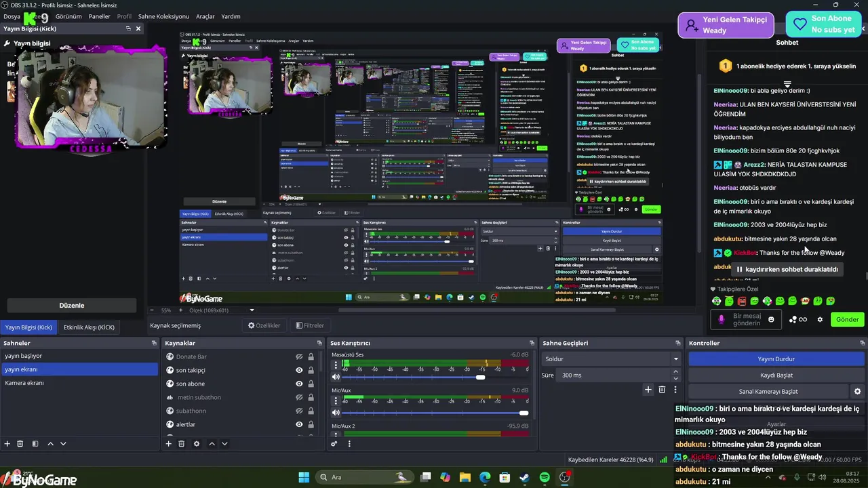Open emoji picker in chat message box
The width and height of the screenshot is (868, 488).
[x=771, y=319]
